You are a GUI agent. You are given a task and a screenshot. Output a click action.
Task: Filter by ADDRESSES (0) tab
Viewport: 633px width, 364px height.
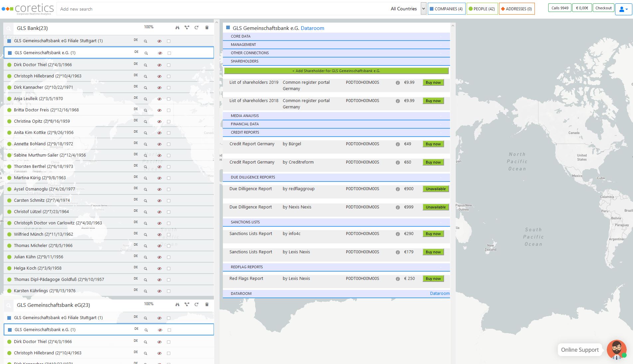517,9
